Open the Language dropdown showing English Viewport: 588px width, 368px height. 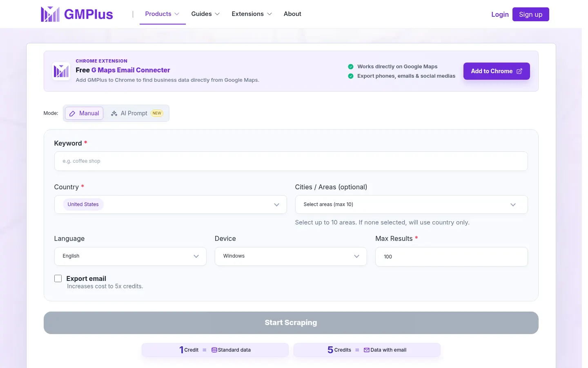pos(130,256)
